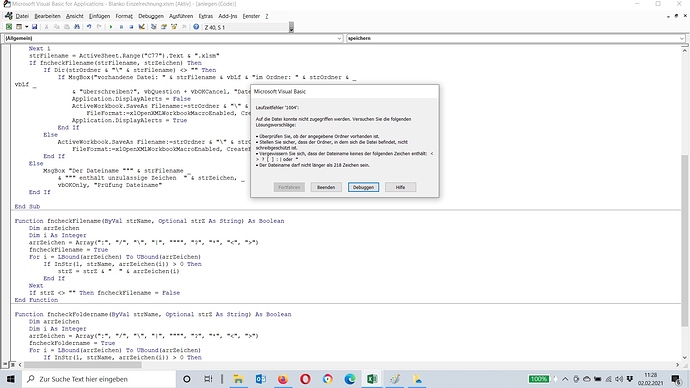Screen dimensions: 690x388
Task: Open the Ansicht menu
Action: [x=74, y=16]
